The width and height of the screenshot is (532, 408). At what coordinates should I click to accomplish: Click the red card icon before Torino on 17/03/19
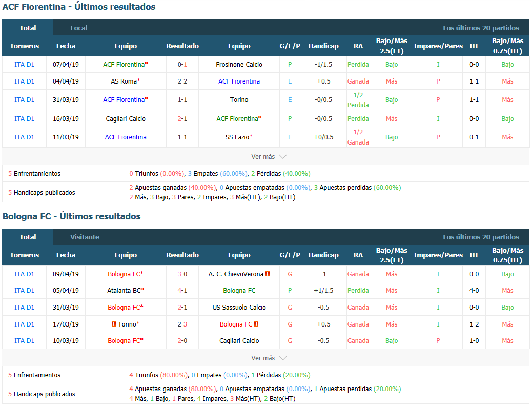click(x=114, y=324)
